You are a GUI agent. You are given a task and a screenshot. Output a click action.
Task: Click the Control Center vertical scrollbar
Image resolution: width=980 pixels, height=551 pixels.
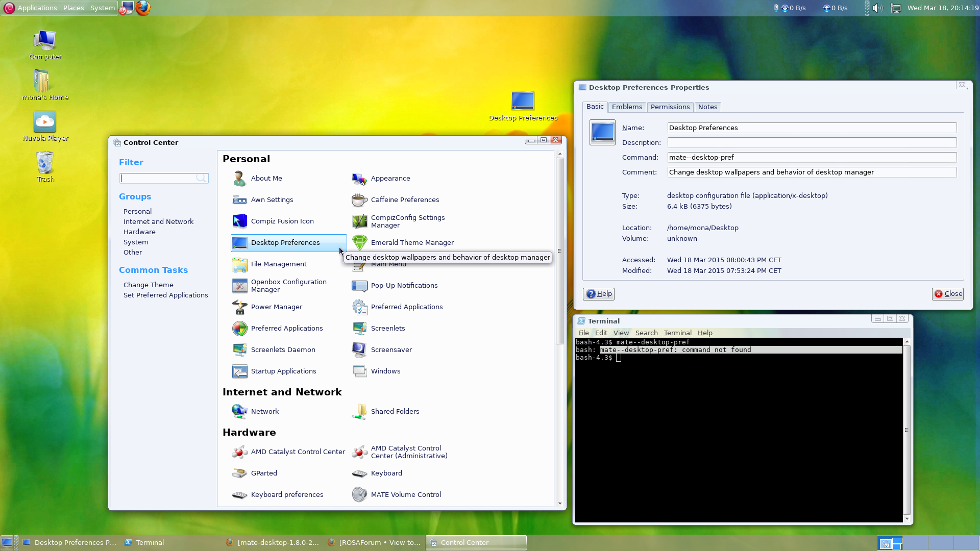tap(560, 250)
